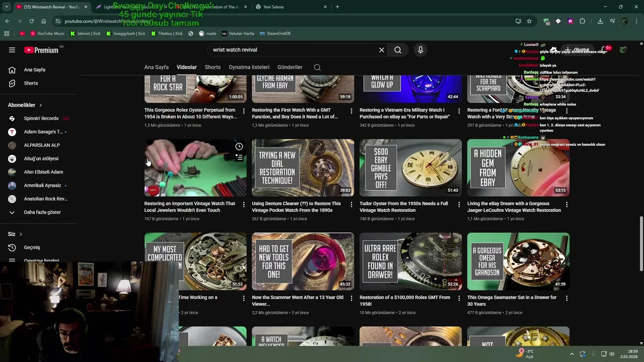Viewport: 644px width, 362px height.
Task: Open options menu for Vietnam-Era Military Watch video
Action: pyautogui.click(x=459, y=111)
